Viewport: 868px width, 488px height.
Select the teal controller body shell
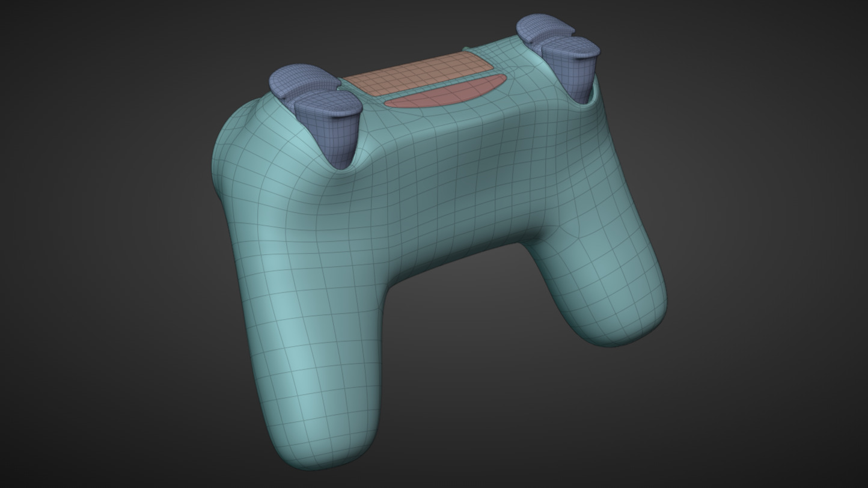click(439, 252)
